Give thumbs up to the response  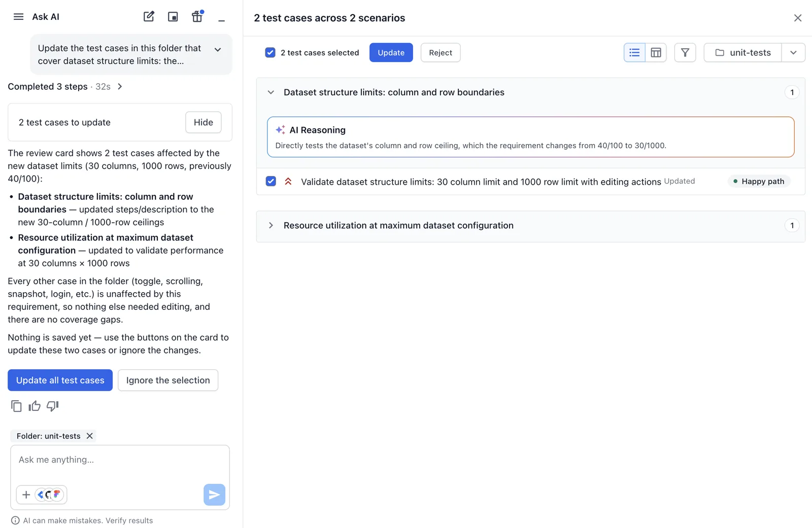click(35, 406)
